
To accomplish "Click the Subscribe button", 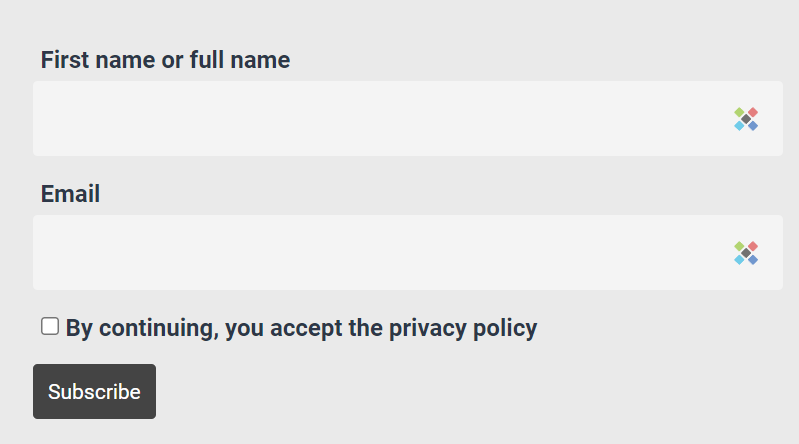I will [94, 391].
